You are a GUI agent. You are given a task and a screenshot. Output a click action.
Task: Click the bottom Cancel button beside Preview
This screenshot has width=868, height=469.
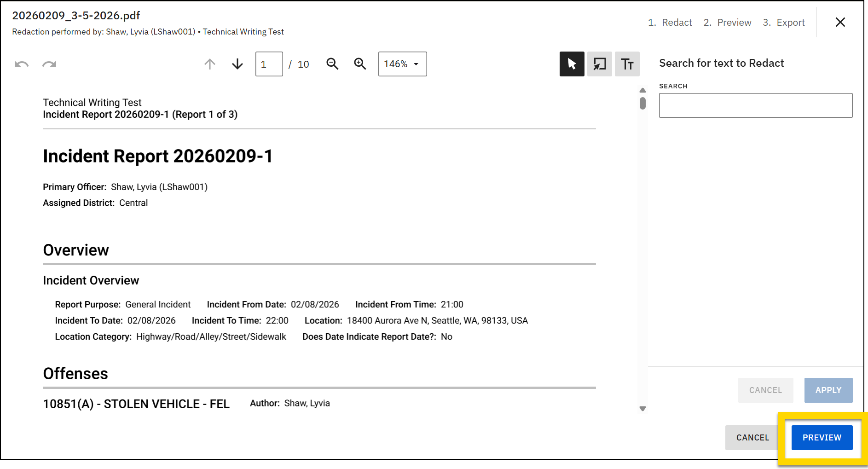(752, 438)
